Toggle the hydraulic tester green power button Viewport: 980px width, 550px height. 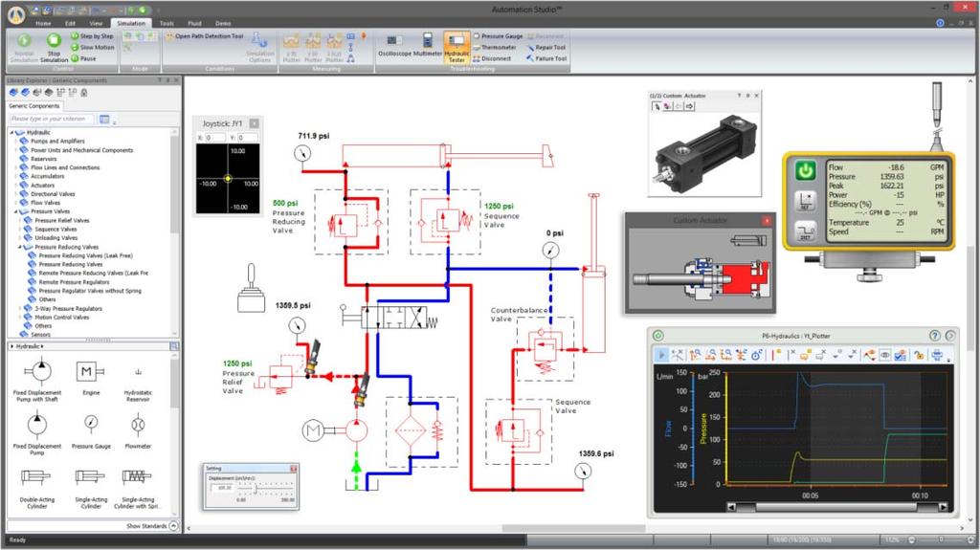coord(805,170)
